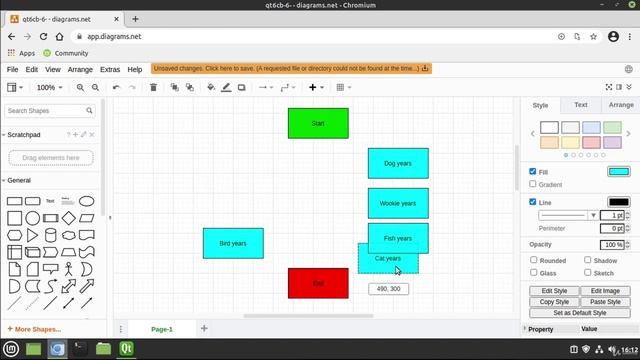
Task: Enable the Rounded checkbox
Action: 533,260
